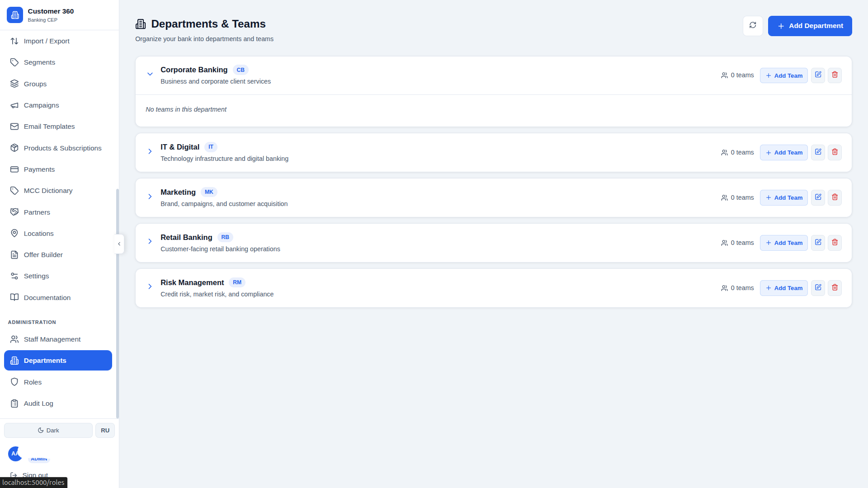Screen dimensions: 868x488
Task: Delete the IT & Digital department
Action: [835, 152]
